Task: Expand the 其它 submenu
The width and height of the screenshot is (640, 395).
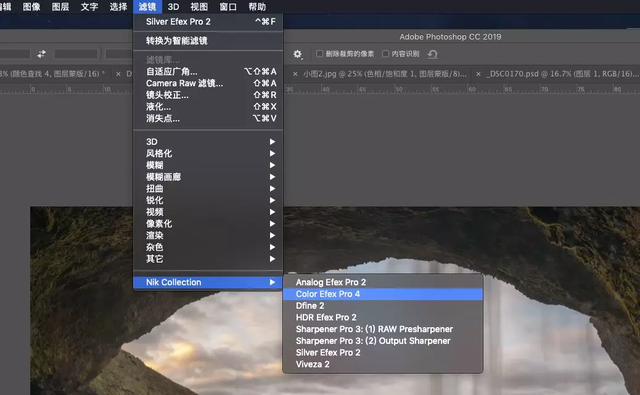Action: 208,259
